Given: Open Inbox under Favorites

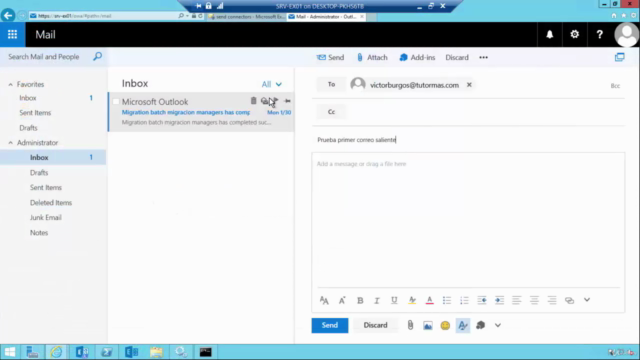Looking at the screenshot, I should click(x=28, y=98).
